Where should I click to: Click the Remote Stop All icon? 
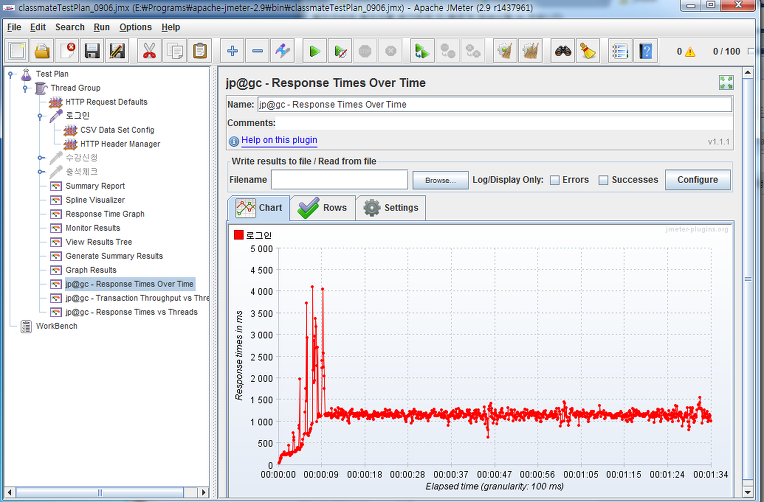pyautogui.click(x=447, y=51)
